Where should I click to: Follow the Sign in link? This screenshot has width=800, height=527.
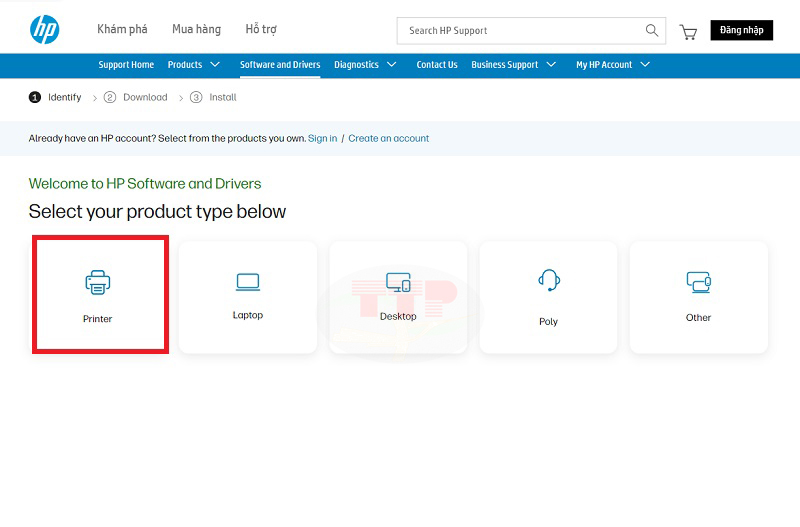tap(322, 138)
